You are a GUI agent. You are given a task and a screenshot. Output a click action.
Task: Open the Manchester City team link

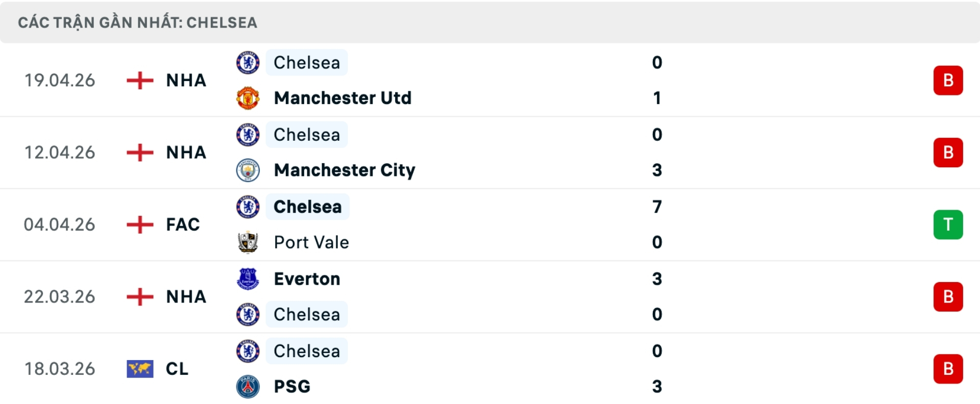pyautogui.click(x=345, y=170)
